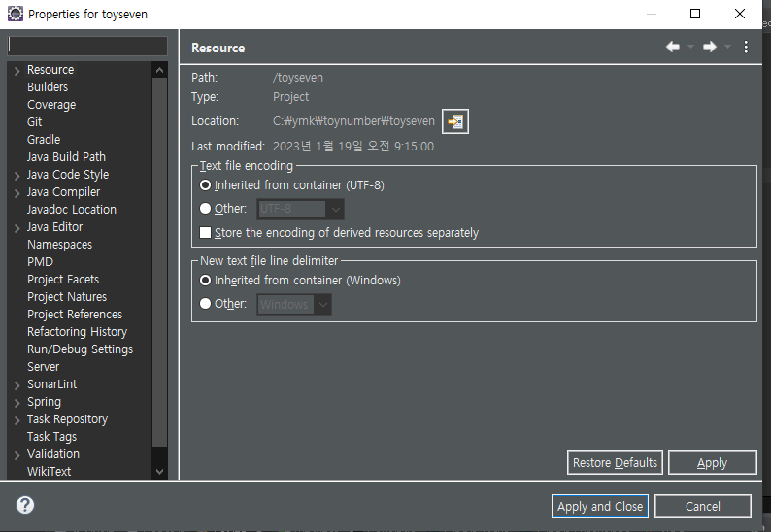
Task: Open the UTF-8 encoding combo box
Action: point(300,209)
